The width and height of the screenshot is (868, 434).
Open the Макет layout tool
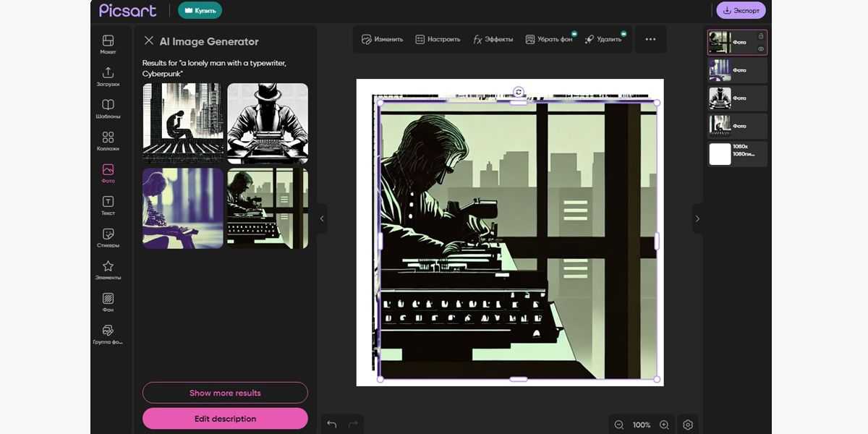click(x=108, y=44)
